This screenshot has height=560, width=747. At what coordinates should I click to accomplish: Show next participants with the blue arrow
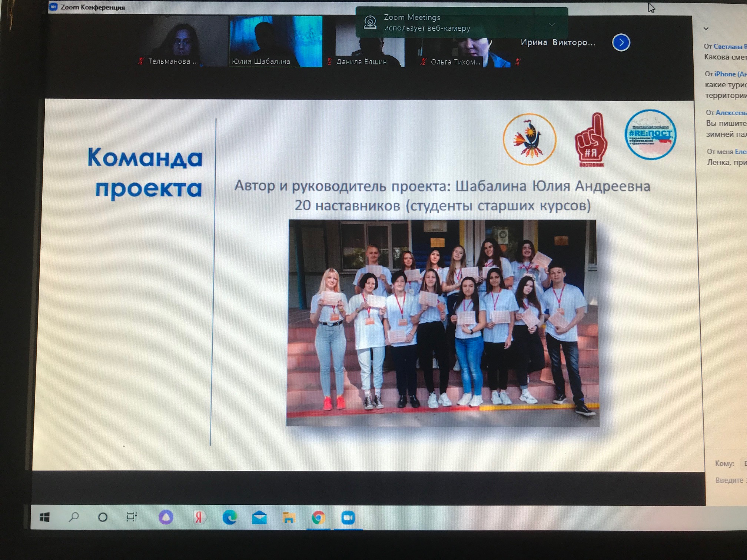point(621,43)
